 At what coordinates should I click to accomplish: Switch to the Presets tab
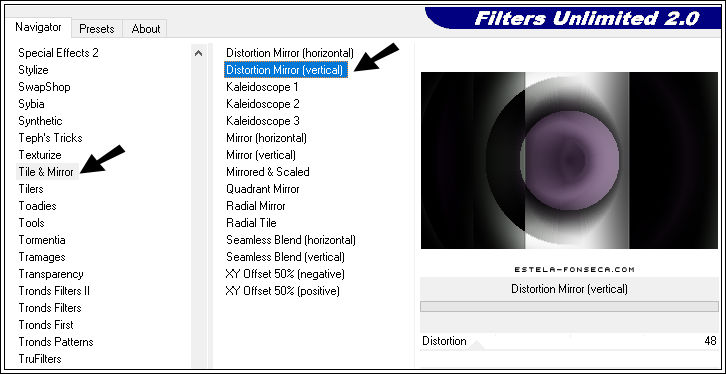pyautogui.click(x=96, y=29)
